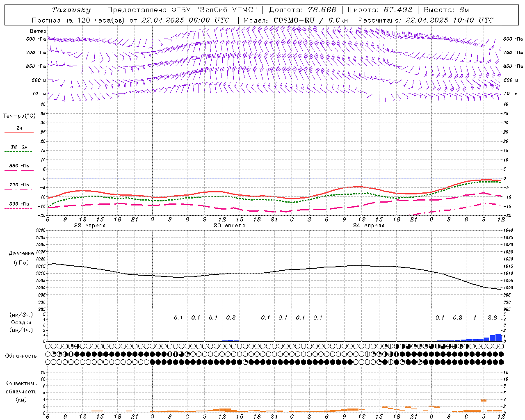Click the date label 23 апреля
Viewport: 525px width, 420px height.
[x=229, y=226]
